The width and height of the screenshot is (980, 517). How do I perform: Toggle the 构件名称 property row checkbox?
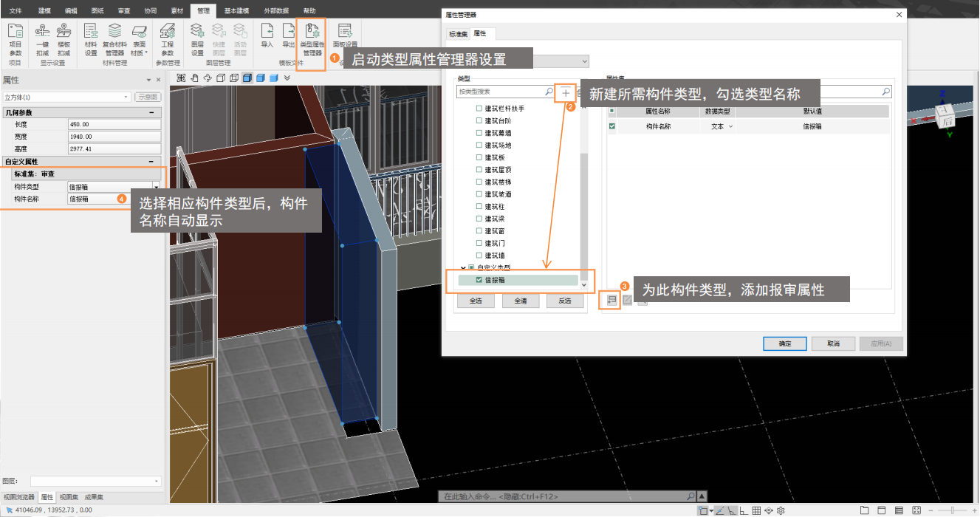611,126
